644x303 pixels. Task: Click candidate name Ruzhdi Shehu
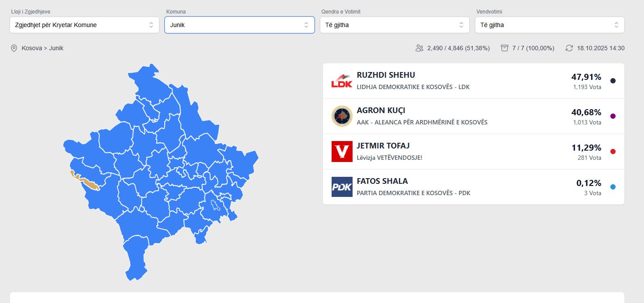386,75
